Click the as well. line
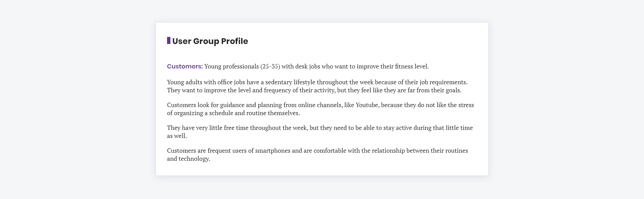This screenshot has height=199, width=644. [177, 136]
